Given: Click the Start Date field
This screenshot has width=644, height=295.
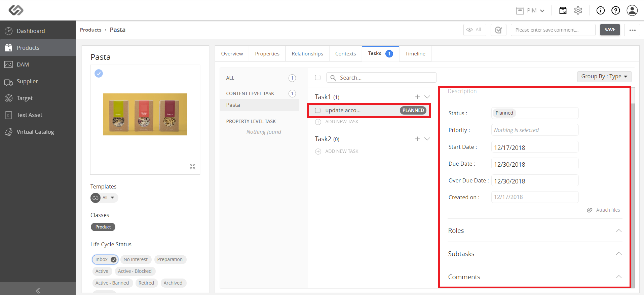Looking at the screenshot, I should tap(535, 147).
